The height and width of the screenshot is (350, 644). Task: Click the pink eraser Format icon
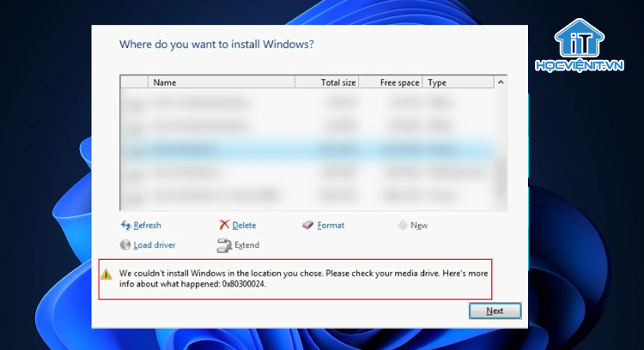point(307,225)
